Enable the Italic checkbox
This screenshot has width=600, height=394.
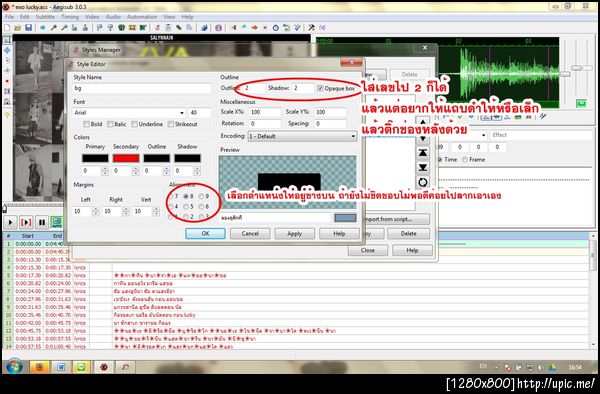pos(110,124)
